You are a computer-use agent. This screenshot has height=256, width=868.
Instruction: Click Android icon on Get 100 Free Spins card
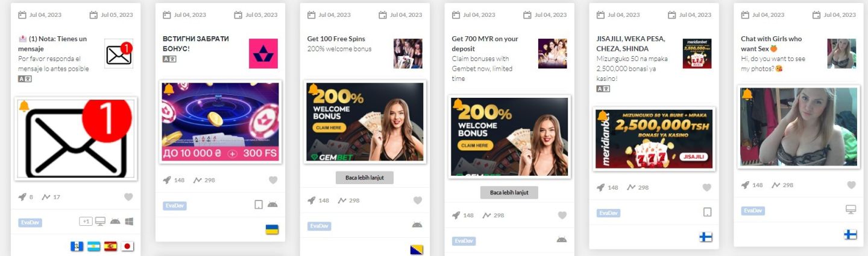[417, 225]
